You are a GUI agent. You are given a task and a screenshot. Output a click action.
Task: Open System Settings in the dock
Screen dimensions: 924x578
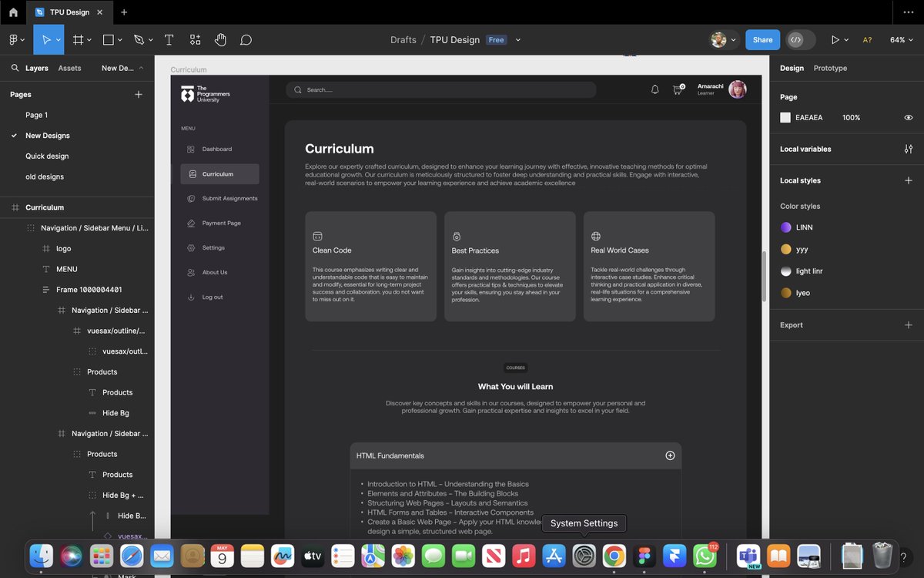(x=584, y=556)
